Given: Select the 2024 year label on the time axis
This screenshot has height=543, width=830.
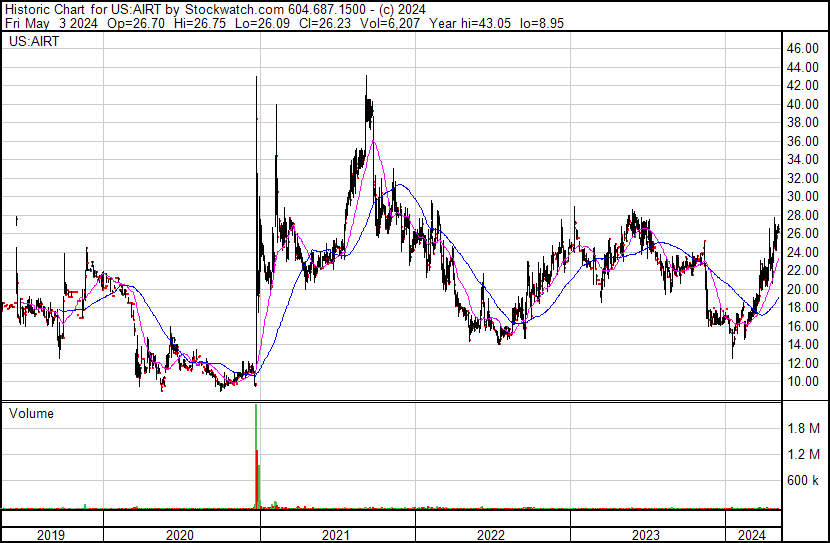Looking at the screenshot, I should coord(752,535).
